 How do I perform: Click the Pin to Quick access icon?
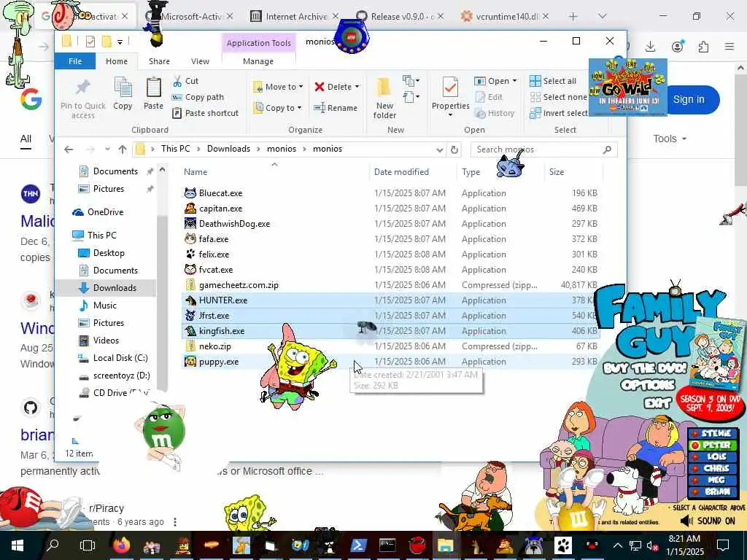tap(82, 88)
